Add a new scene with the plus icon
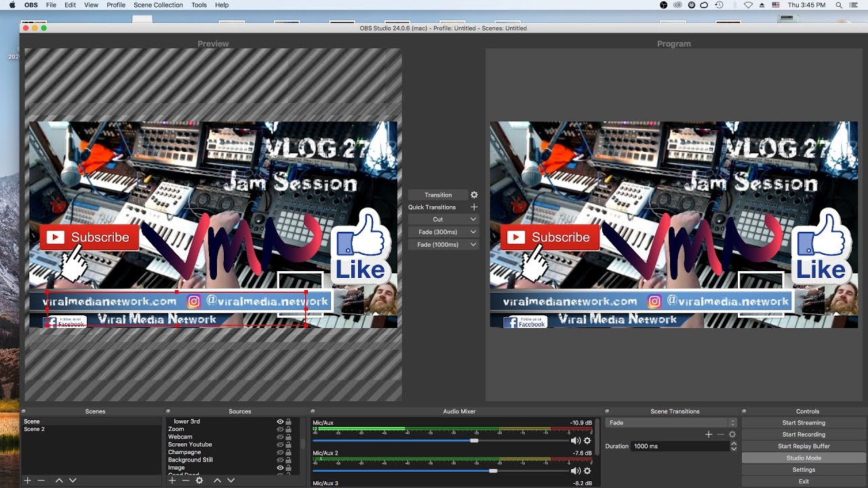Viewport: 868px width, 488px height. click(x=28, y=480)
